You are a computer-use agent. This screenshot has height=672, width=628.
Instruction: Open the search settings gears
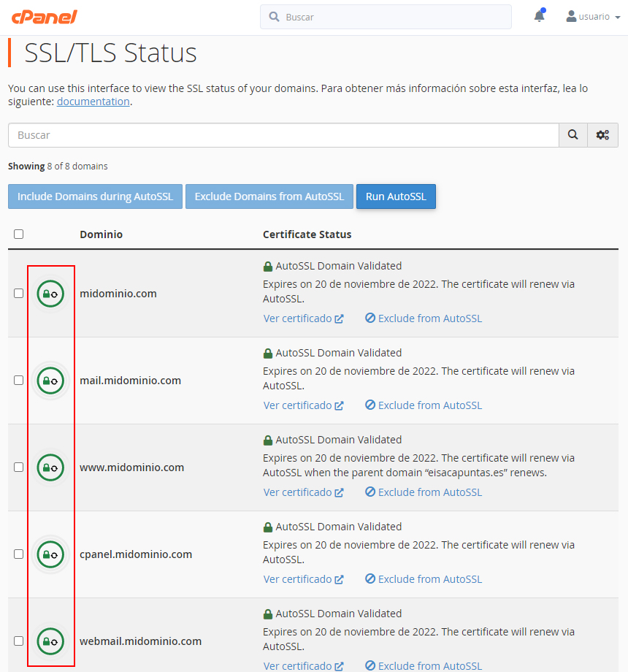click(x=602, y=135)
